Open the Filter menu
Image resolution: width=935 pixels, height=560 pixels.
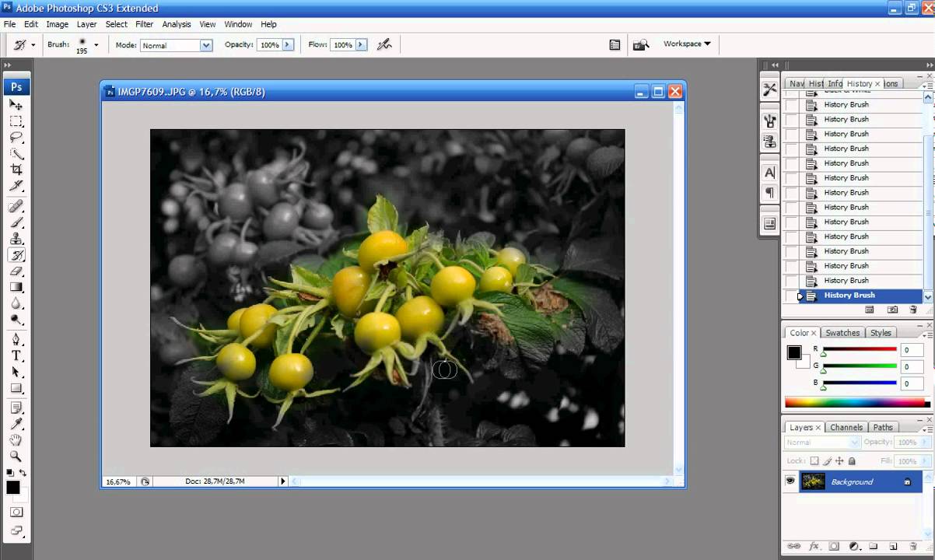(x=145, y=24)
